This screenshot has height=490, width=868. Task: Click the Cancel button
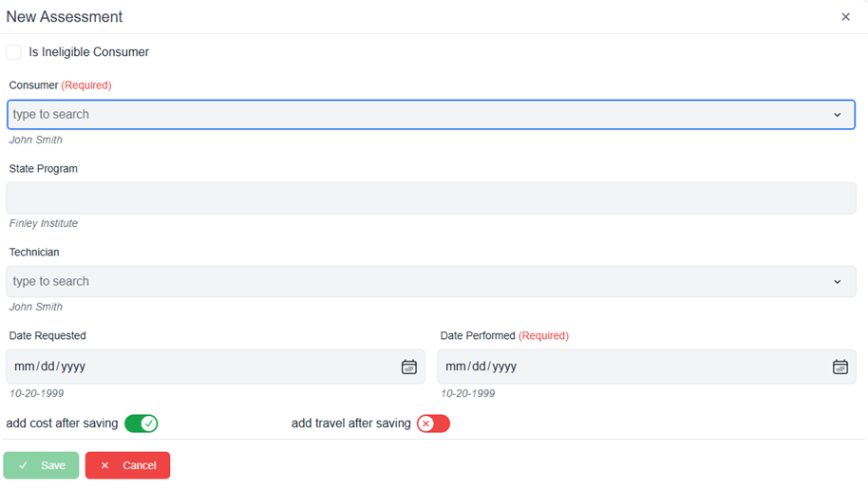tap(127, 465)
